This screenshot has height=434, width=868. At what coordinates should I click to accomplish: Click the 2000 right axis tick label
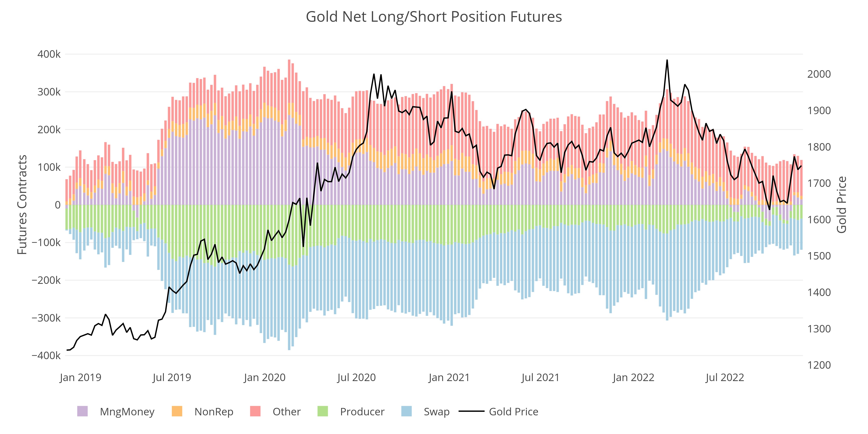[819, 74]
